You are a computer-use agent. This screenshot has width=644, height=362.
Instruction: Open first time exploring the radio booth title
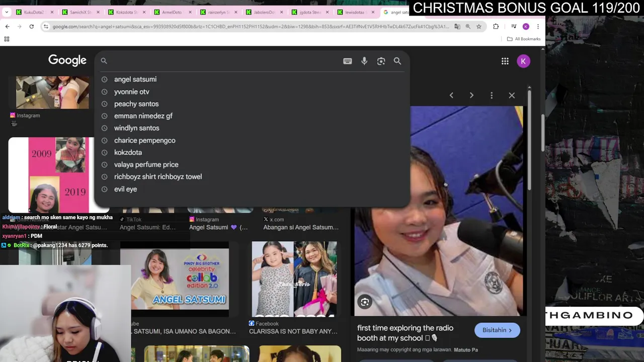click(x=405, y=333)
